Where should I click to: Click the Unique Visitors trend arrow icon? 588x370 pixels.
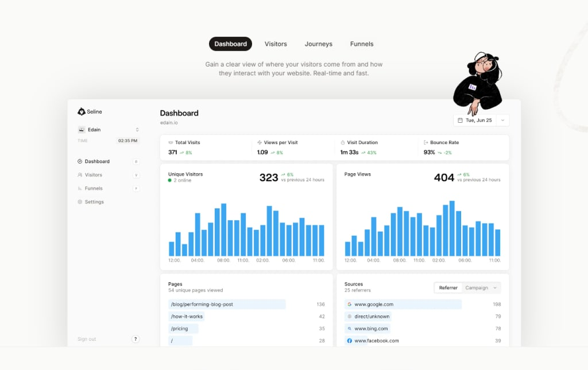283,174
